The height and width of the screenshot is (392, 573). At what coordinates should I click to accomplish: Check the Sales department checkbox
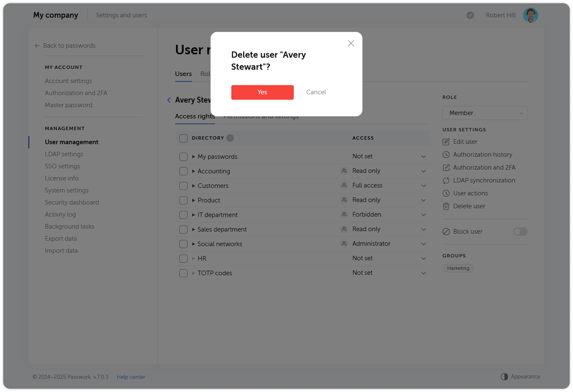[183, 229]
